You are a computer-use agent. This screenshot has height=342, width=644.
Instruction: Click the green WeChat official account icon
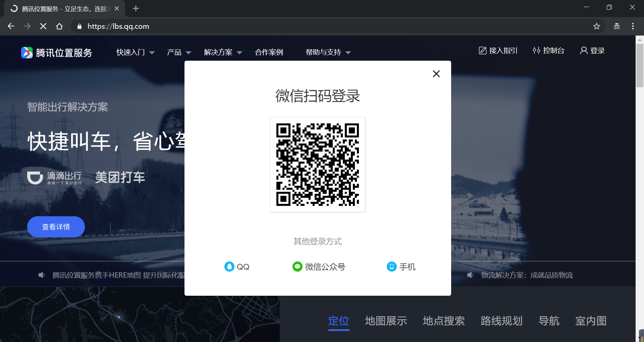[x=297, y=267]
